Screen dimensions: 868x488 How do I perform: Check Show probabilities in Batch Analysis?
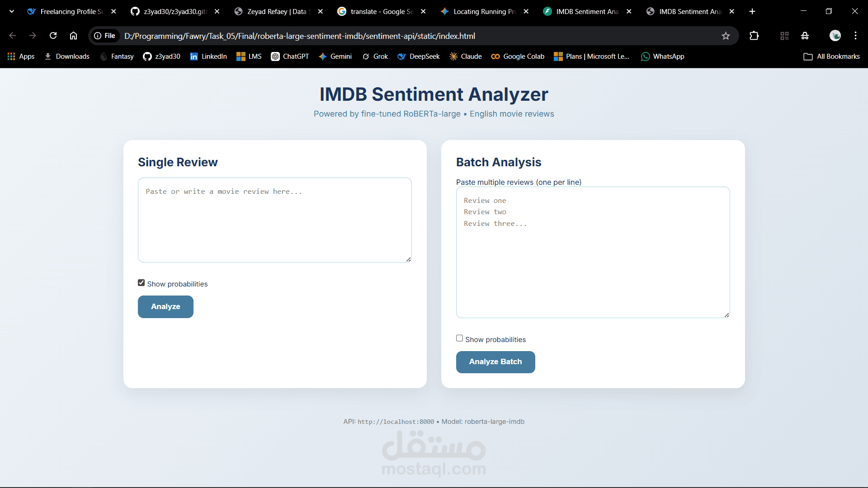click(x=460, y=338)
